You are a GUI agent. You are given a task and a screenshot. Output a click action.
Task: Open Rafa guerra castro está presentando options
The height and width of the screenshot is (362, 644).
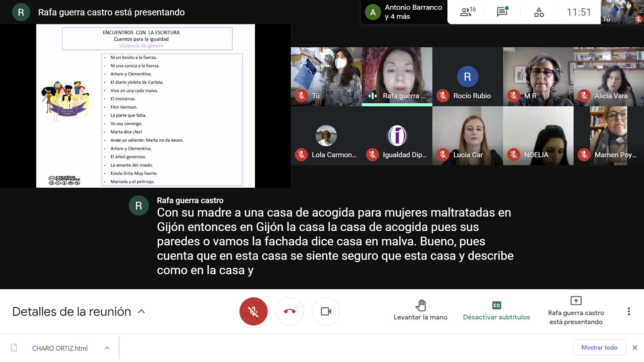pyautogui.click(x=576, y=310)
